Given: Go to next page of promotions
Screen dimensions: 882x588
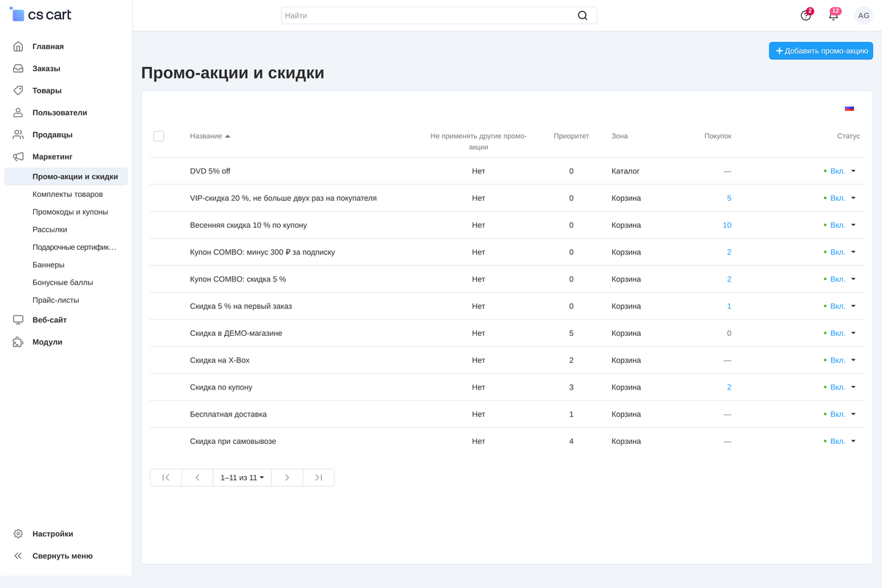Looking at the screenshot, I should click(x=287, y=478).
